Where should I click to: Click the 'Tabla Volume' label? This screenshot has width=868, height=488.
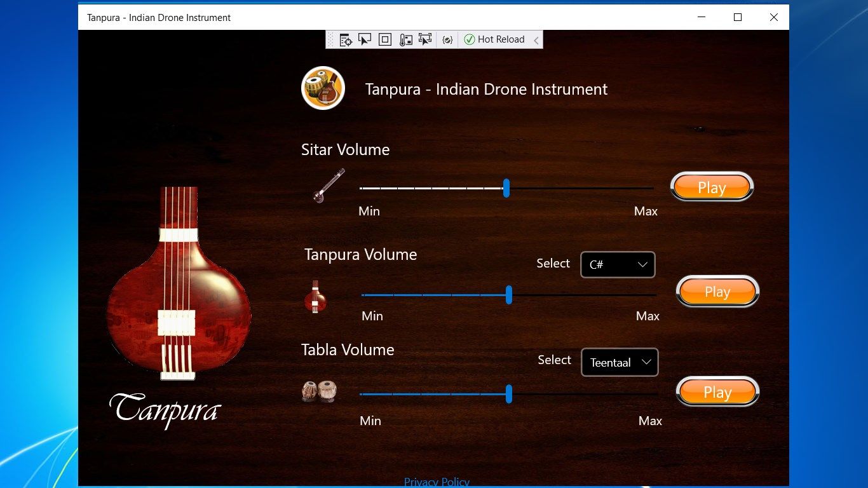(x=348, y=350)
